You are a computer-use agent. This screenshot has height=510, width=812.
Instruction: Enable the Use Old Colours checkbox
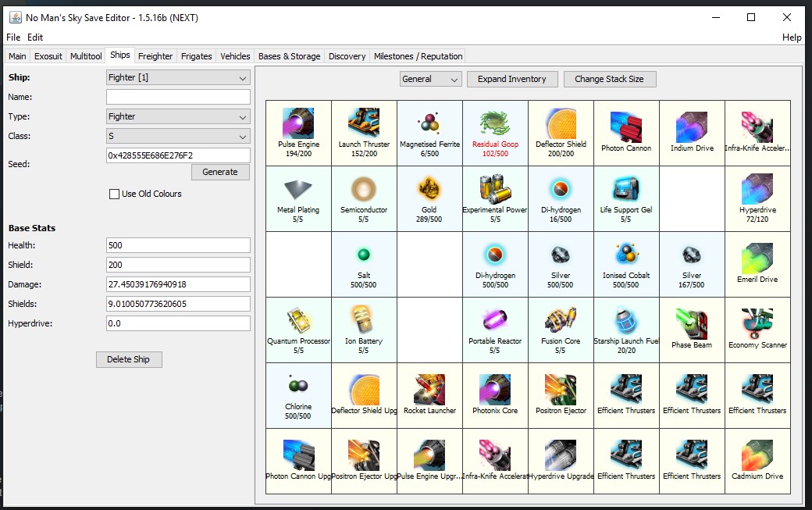coord(115,194)
